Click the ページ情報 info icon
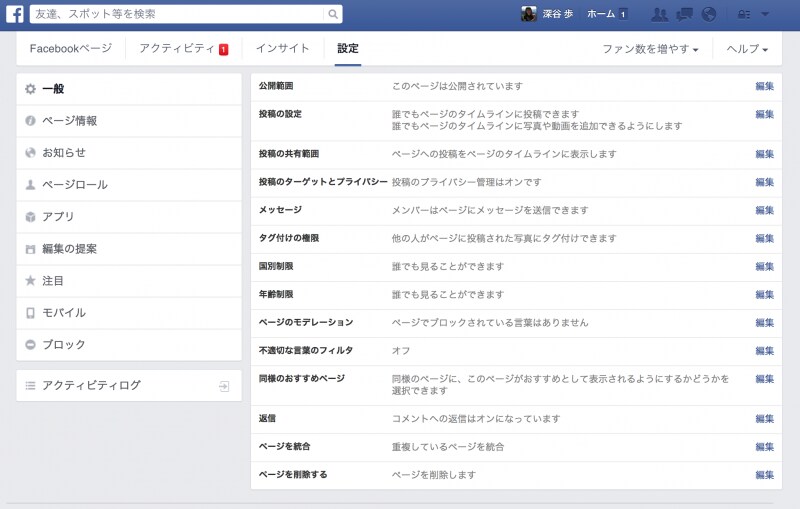The width and height of the screenshot is (800, 509). click(31, 121)
